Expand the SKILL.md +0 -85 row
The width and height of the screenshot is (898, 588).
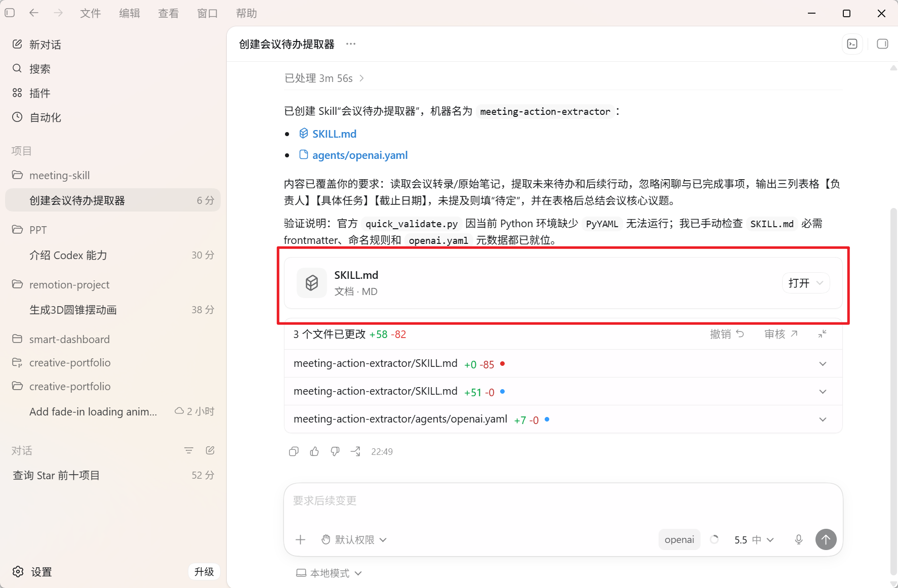[563, 364]
